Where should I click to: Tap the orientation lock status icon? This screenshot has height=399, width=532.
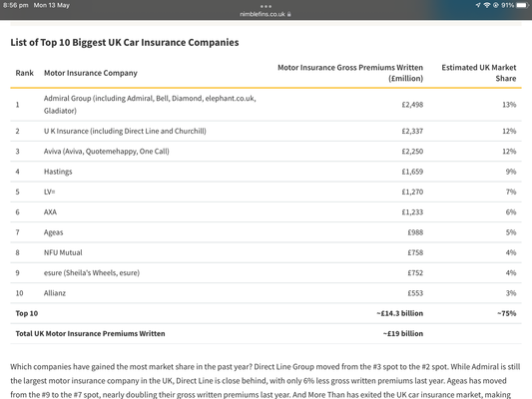click(496, 5)
